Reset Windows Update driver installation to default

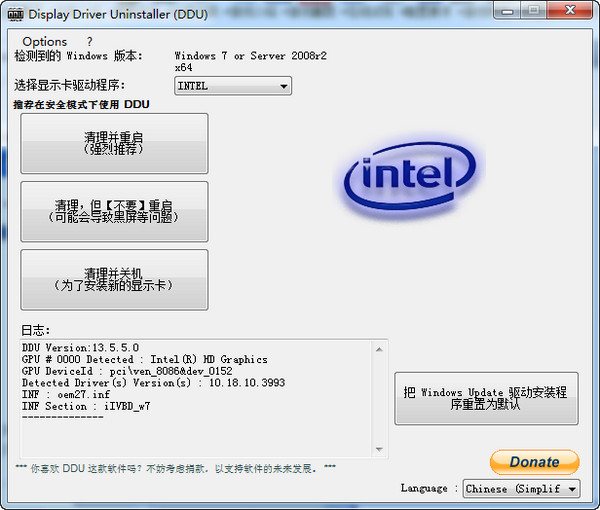click(486, 398)
